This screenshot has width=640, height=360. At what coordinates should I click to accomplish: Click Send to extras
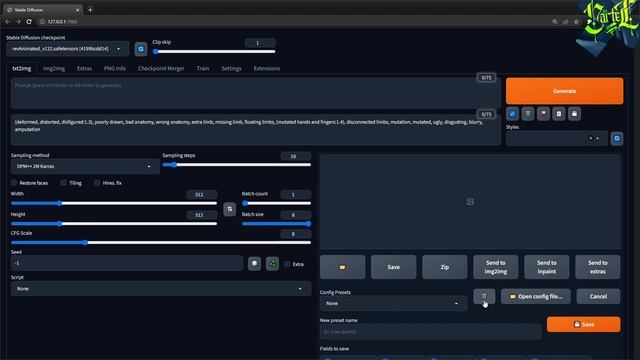point(598,267)
